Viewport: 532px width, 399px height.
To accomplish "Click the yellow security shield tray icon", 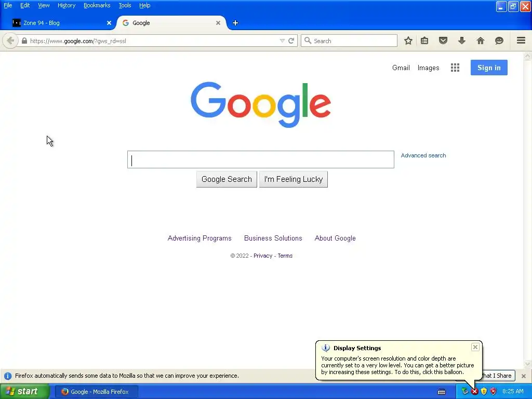I will [484, 392].
